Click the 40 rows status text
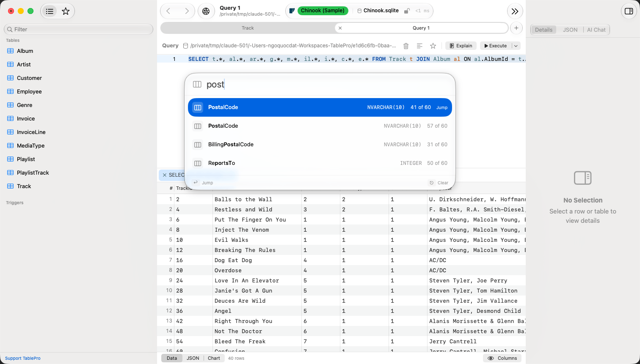This screenshot has width=640, height=364. (236, 358)
